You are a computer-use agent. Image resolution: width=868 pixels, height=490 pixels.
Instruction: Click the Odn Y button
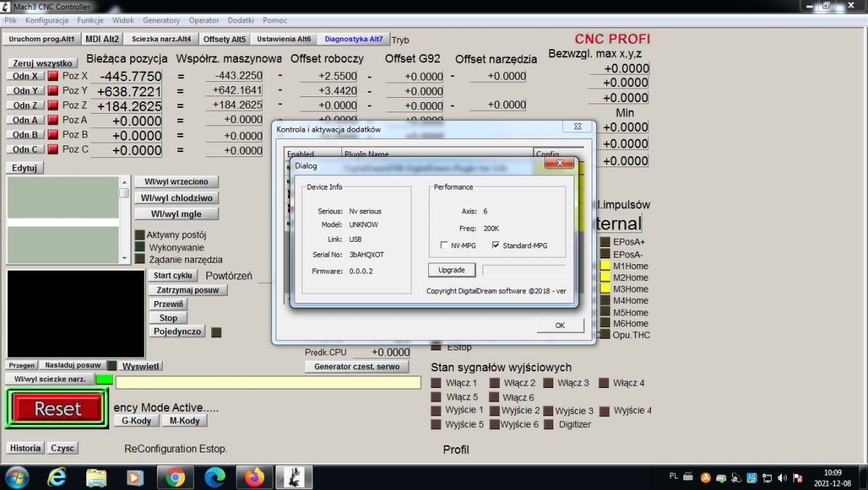click(x=26, y=90)
